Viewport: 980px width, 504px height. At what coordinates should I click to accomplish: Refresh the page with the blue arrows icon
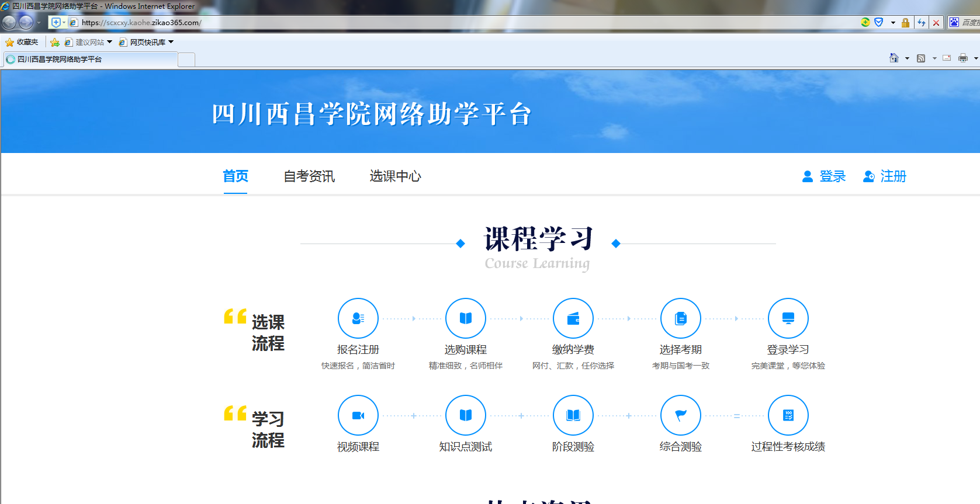pyautogui.click(x=922, y=23)
